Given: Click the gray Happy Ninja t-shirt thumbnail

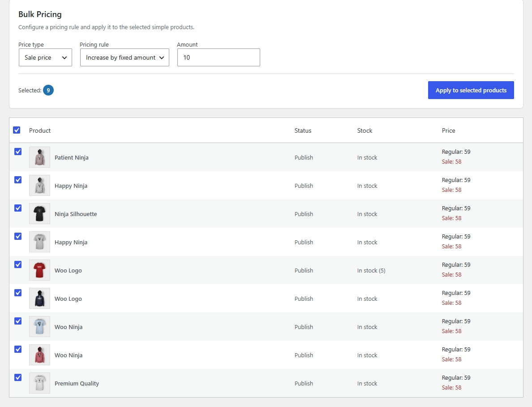Looking at the screenshot, I should pyautogui.click(x=40, y=242).
